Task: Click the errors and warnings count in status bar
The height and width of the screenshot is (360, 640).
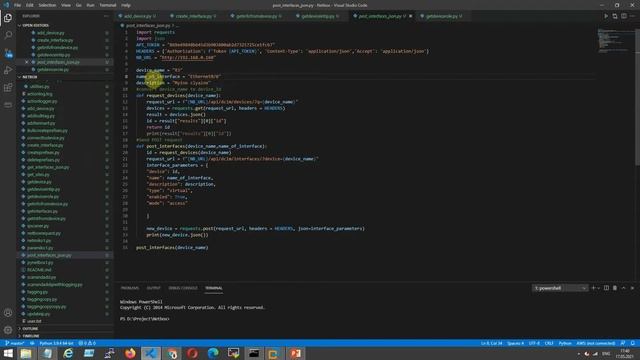Action: tap(87, 343)
